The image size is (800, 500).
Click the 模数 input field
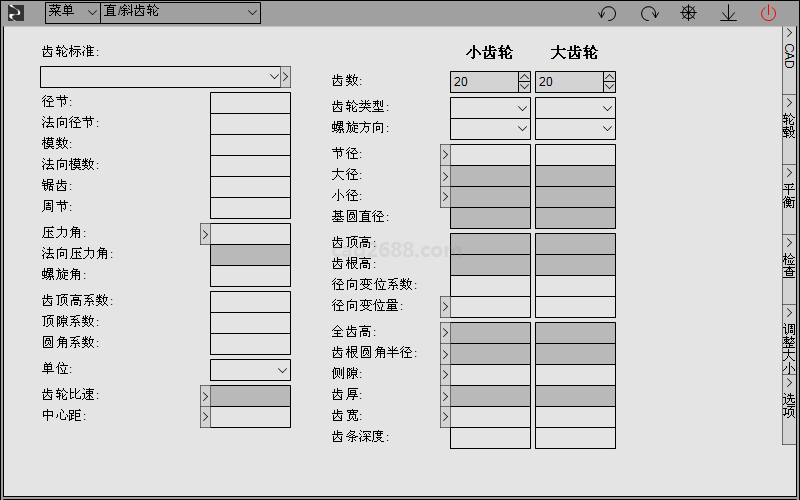(250, 144)
